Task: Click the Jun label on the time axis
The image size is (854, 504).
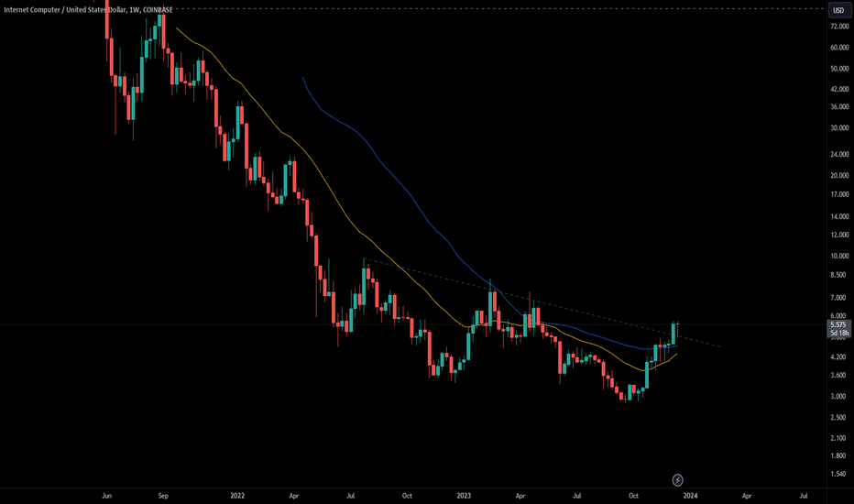Action: click(106, 496)
